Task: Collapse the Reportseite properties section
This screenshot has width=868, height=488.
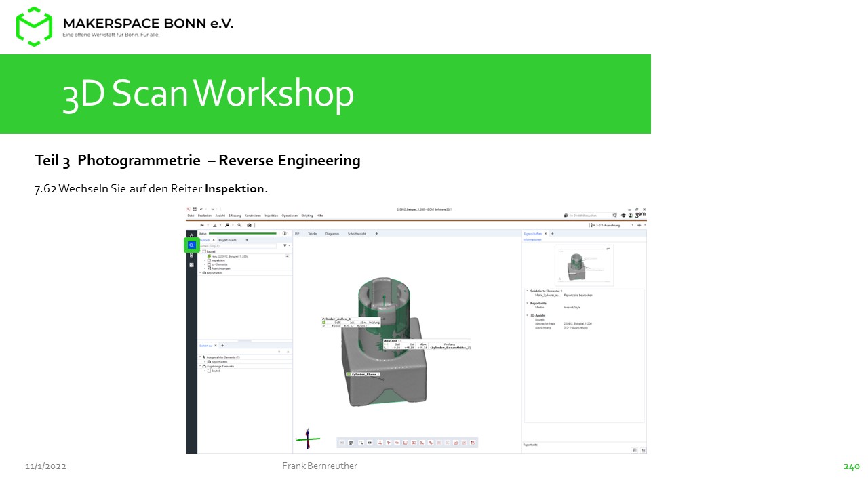Action: [527, 303]
